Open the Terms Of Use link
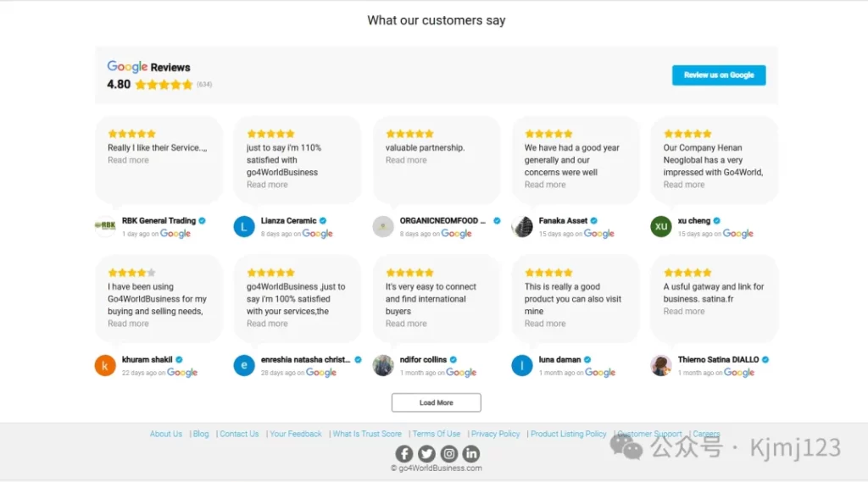Image resolution: width=868 pixels, height=482 pixels. [437, 434]
